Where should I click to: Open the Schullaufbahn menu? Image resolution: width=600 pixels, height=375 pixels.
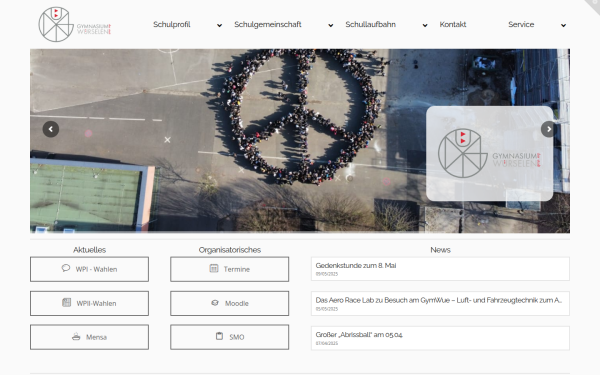tap(370, 24)
